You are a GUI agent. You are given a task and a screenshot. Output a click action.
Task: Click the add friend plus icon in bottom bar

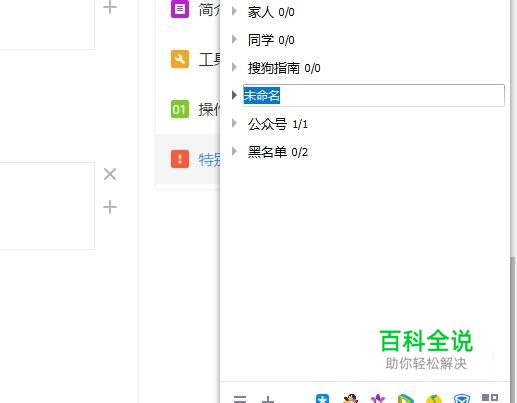(x=268, y=399)
